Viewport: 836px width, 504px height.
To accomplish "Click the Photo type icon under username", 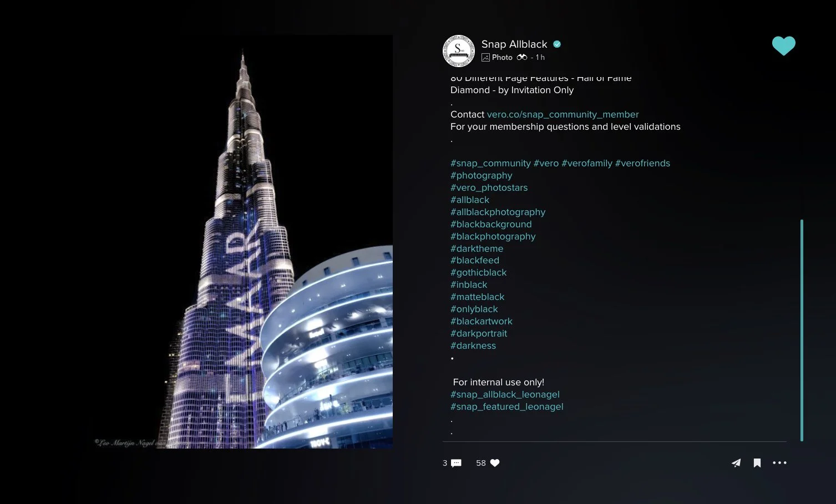I will pos(485,58).
